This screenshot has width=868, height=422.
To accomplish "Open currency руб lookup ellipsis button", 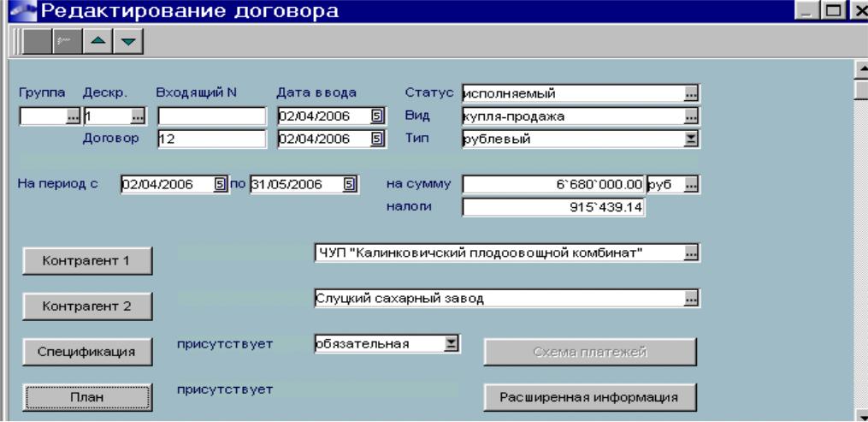I will 691,185.
